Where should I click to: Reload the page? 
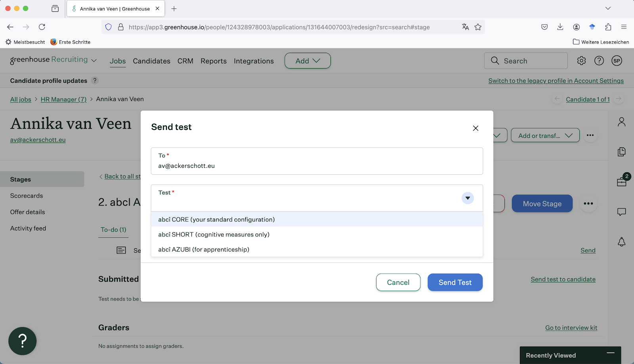pyautogui.click(x=42, y=27)
